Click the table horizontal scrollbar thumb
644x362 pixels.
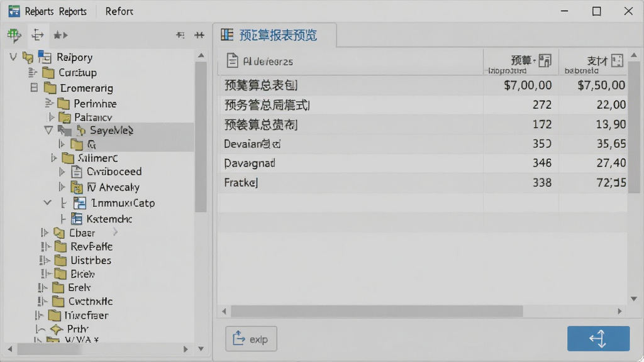point(377,312)
